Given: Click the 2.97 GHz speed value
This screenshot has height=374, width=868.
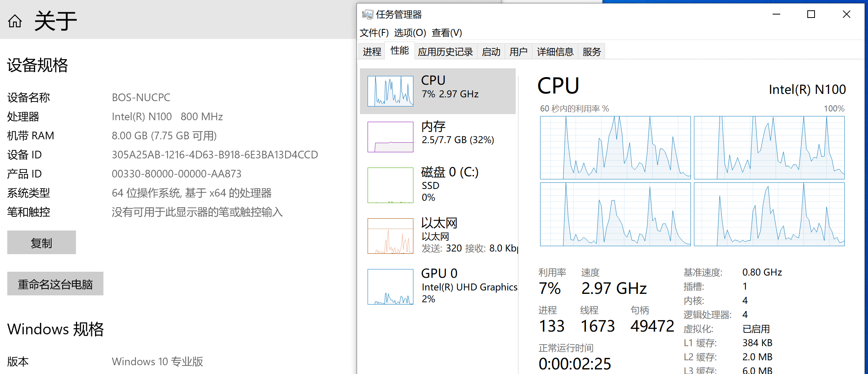Looking at the screenshot, I should pyautogui.click(x=614, y=288).
